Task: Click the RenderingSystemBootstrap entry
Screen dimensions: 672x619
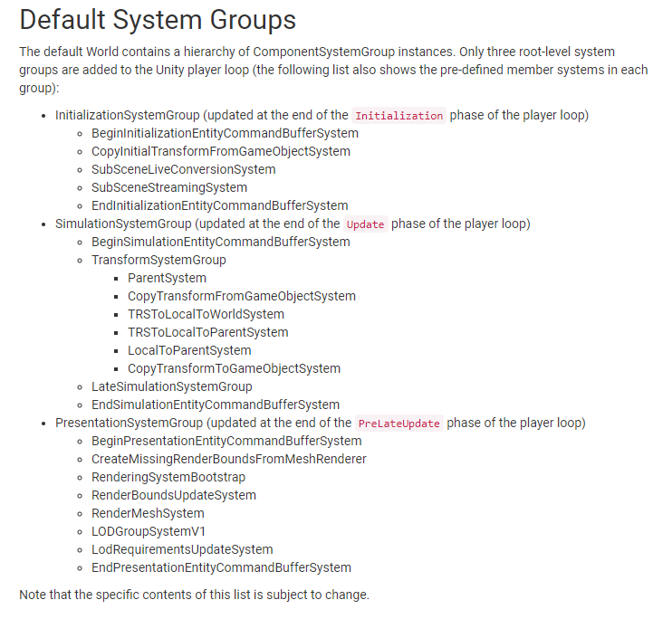Action: tap(168, 477)
